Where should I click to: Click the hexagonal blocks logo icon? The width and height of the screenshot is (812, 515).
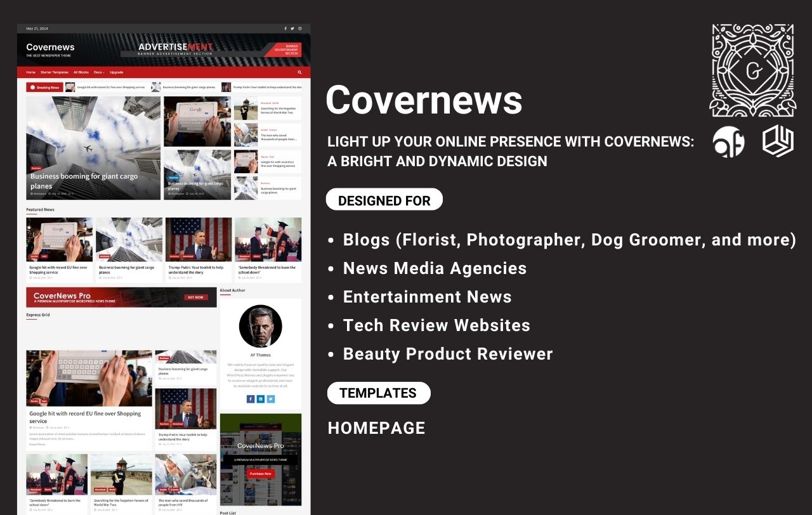(x=778, y=141)
